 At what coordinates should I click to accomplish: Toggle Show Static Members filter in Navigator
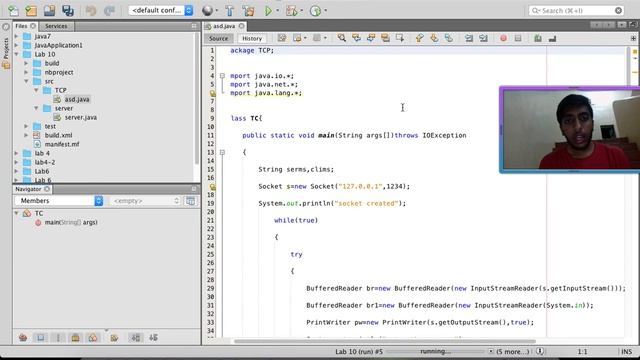(x=58, y=338)
